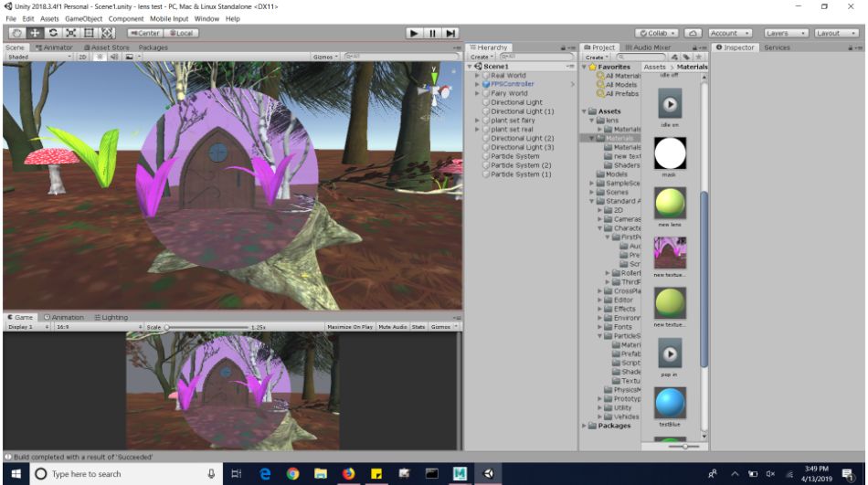This screenshot has height=485, width=868.
Task: Select the Rect Transform tool
Action: click(90, 33)
